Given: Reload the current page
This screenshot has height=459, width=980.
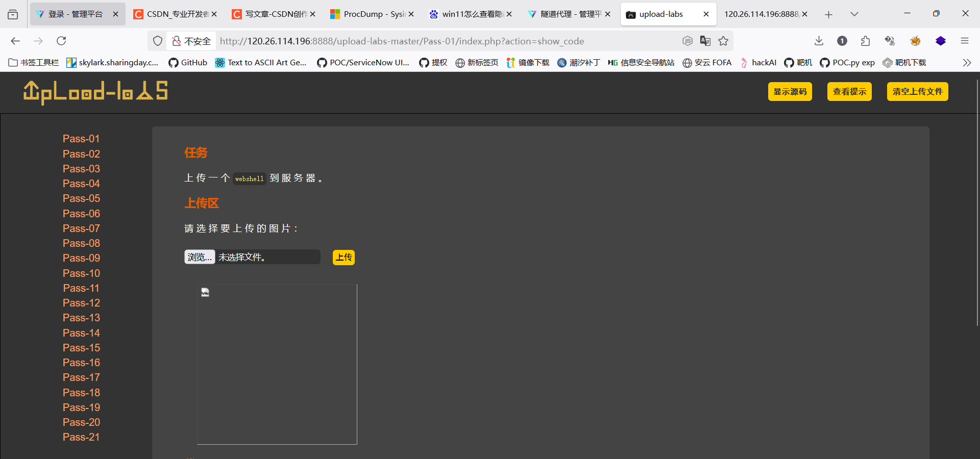Looking at the screenshot, I should (x=61, y=41).
